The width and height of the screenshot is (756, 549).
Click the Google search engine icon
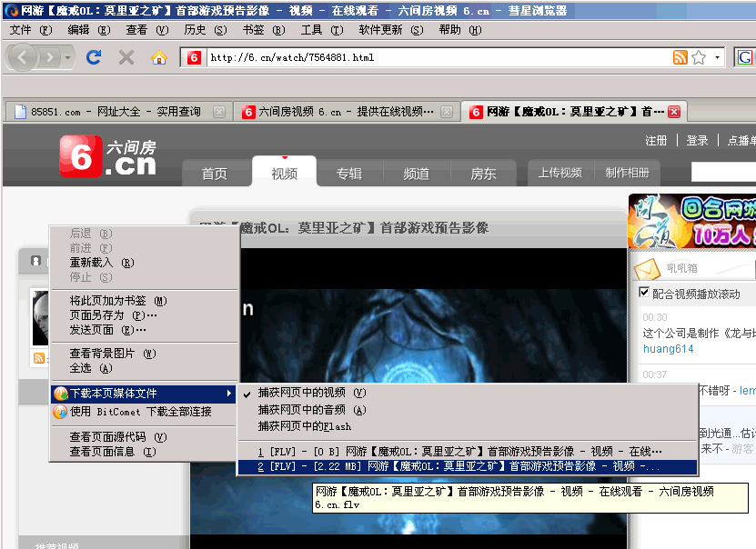click(744, 57)
